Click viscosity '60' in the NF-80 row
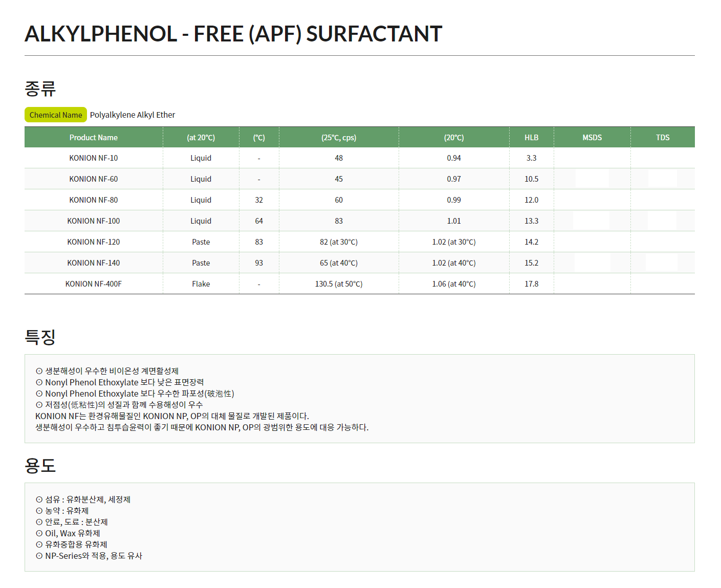 coord(339,200)
